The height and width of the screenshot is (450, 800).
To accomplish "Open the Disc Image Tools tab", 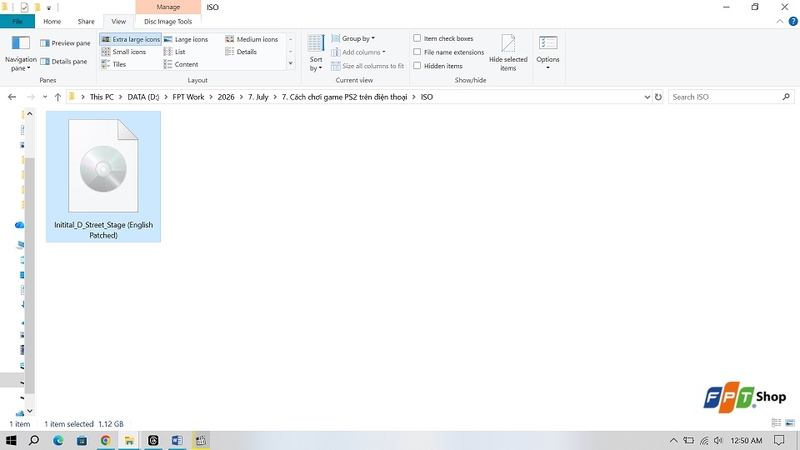I will [168, 21].
